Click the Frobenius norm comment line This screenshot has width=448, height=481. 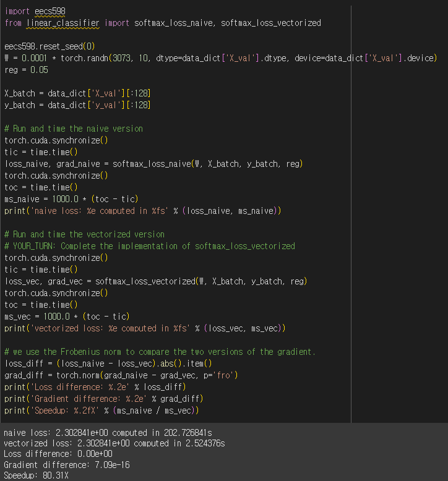pyautogui.click(x=160, y=352)
